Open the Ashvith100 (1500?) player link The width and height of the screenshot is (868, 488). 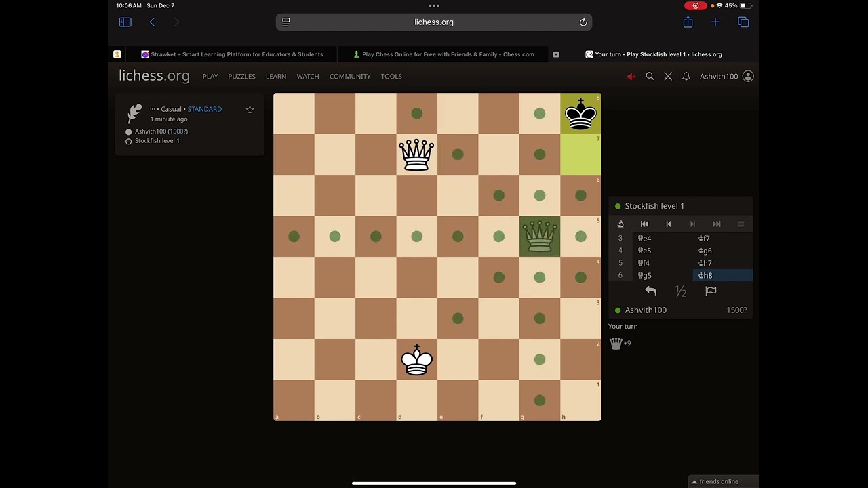(161, 131)
